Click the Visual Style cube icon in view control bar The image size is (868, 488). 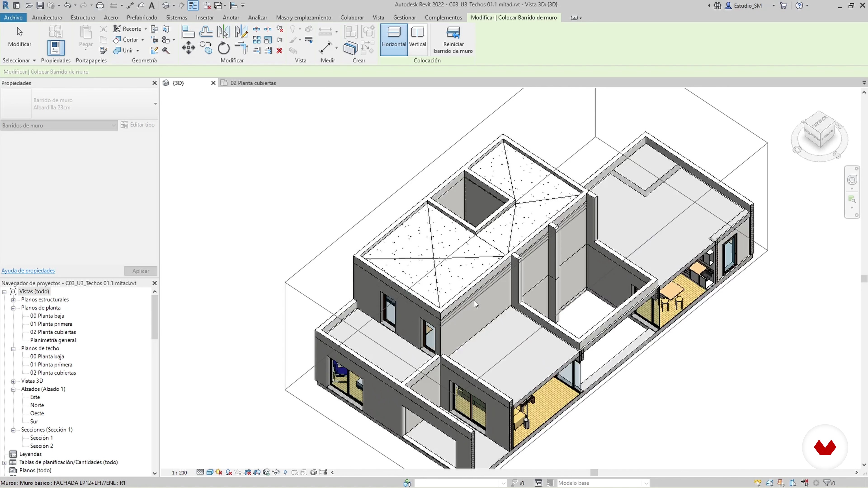(210, 472)
